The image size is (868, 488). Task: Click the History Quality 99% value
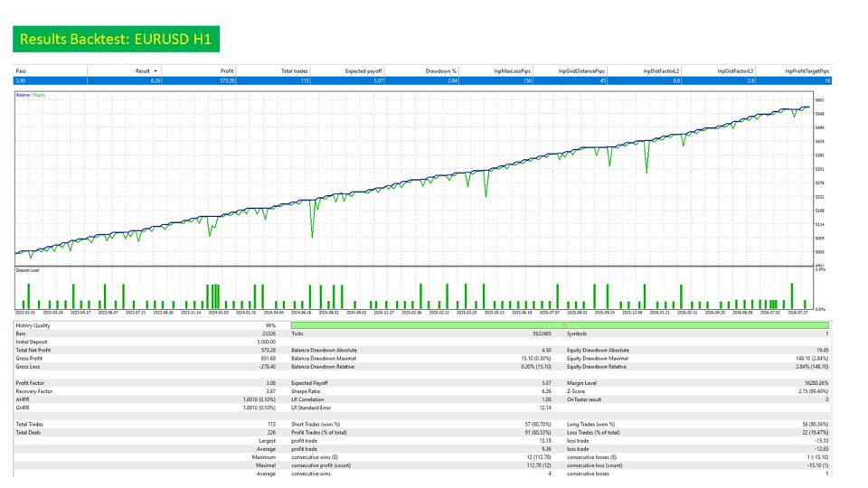[270, 325]
